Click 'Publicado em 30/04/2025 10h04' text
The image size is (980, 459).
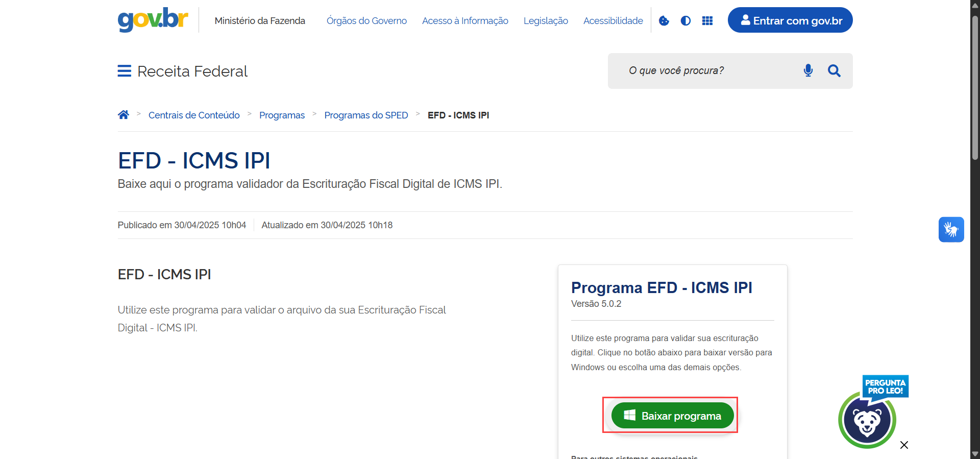click(x=182, y=225)
